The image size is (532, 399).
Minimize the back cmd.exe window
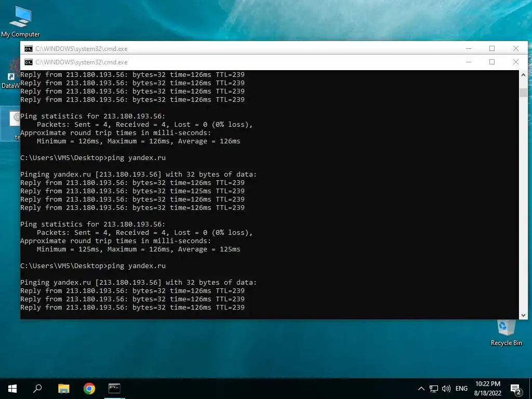[469, 48]
